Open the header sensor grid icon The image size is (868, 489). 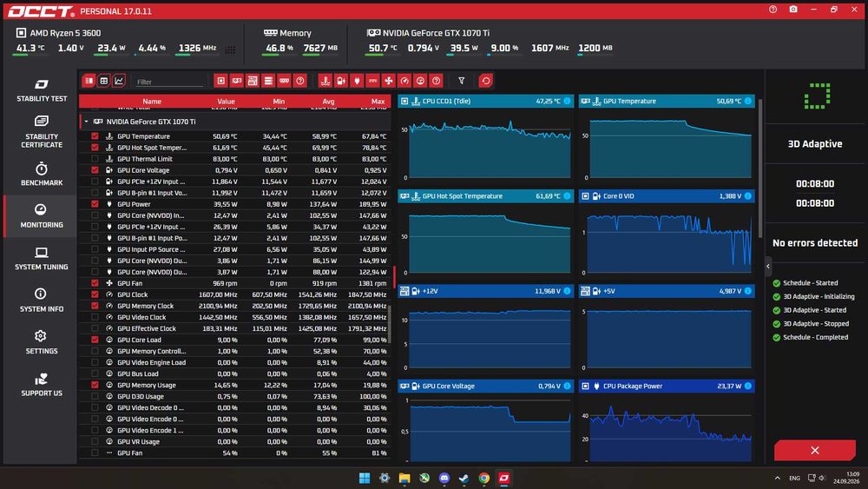[230, 50]
